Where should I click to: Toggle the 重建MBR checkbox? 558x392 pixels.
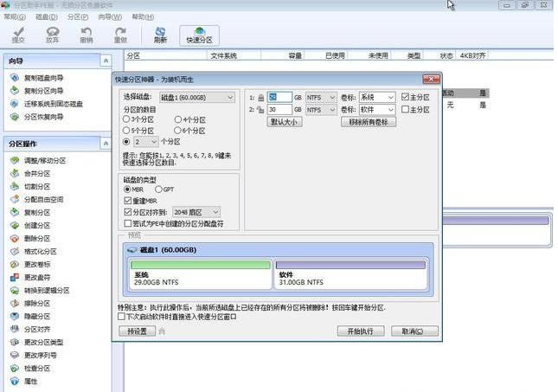coord(128,201)
